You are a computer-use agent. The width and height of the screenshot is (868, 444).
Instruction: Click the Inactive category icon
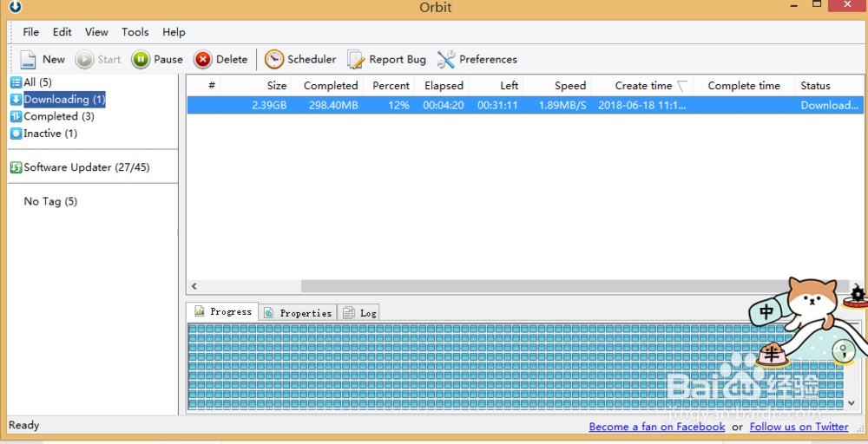tap(16, 134)
